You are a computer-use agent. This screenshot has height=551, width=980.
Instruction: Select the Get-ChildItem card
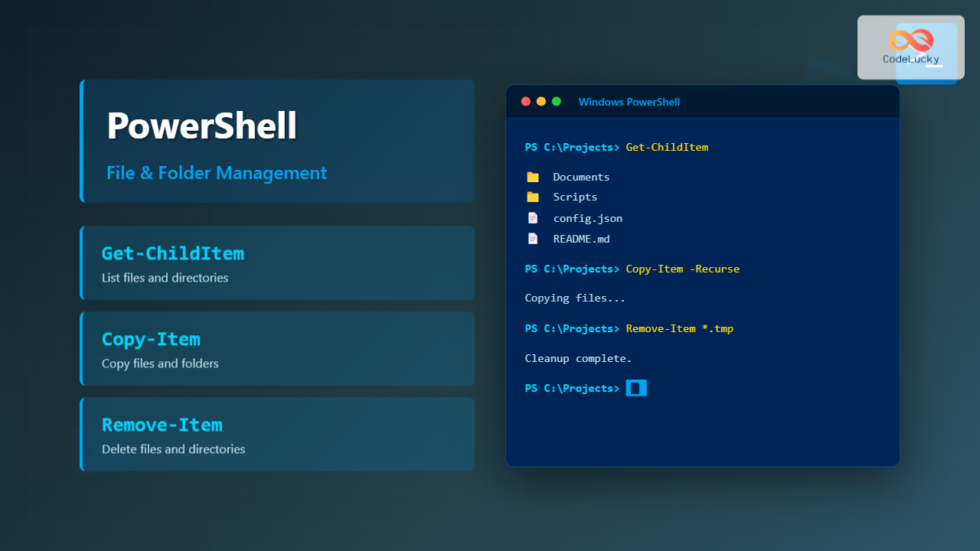tap(277, 262)
